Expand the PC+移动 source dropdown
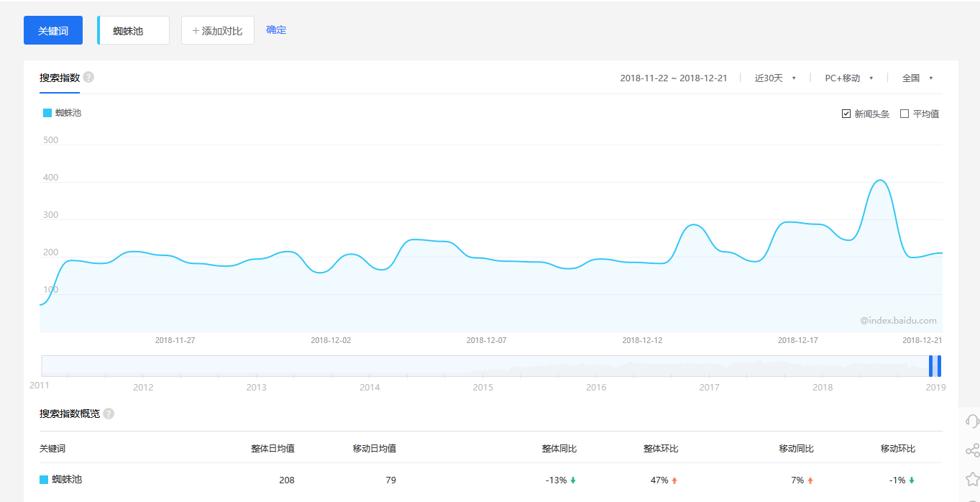Image resolution: width=980 pixels, height=502 pixels. tap(849, 78)
